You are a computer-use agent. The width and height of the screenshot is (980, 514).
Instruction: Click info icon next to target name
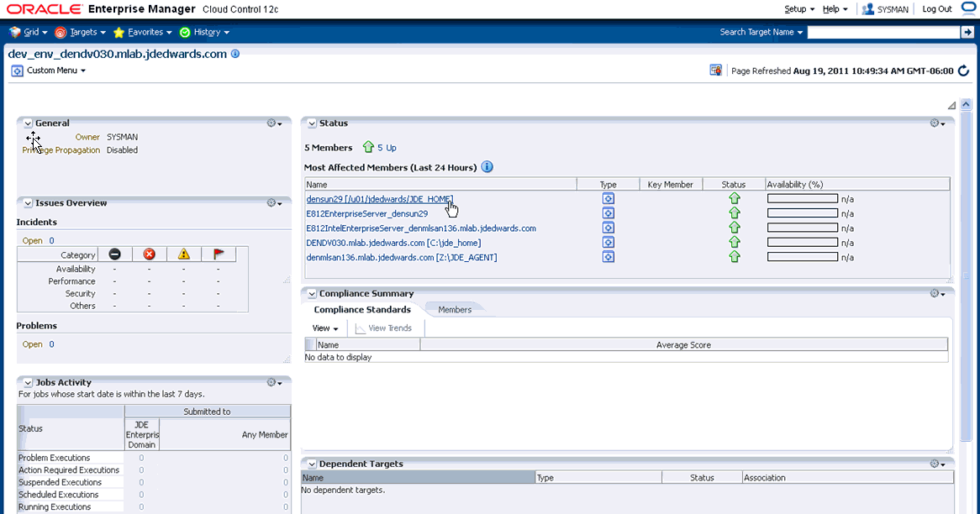tap(235, 54)
